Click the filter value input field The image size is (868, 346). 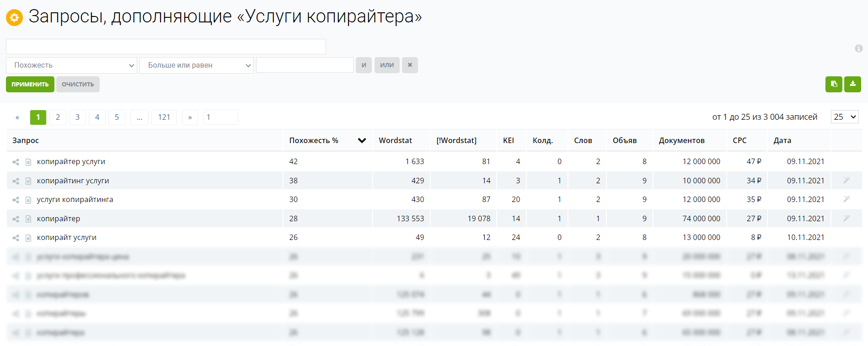click(x=305, y=65)
